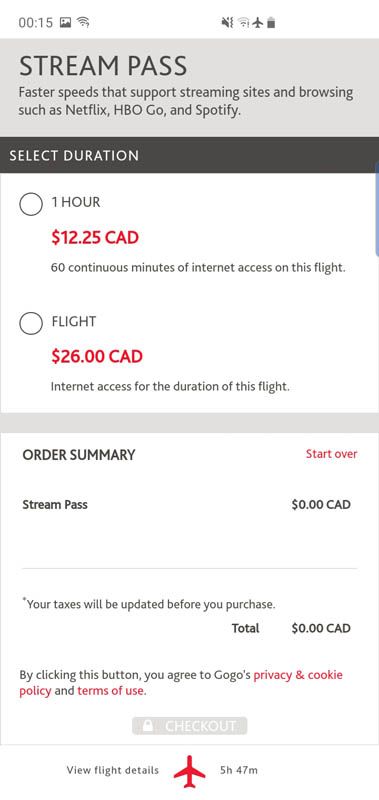
Task: Tap the image notification icon in status bar
Action: (65, 22)
